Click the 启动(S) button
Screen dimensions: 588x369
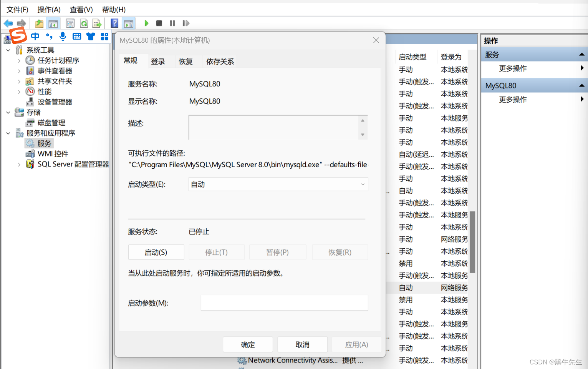156,252
